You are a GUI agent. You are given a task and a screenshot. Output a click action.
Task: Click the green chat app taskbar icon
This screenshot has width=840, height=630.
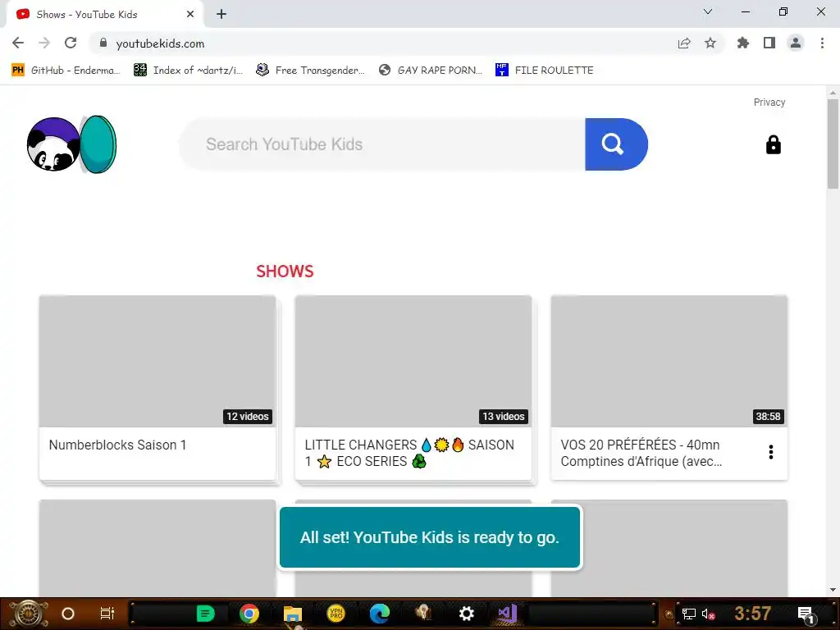click(x=205, y=614)
